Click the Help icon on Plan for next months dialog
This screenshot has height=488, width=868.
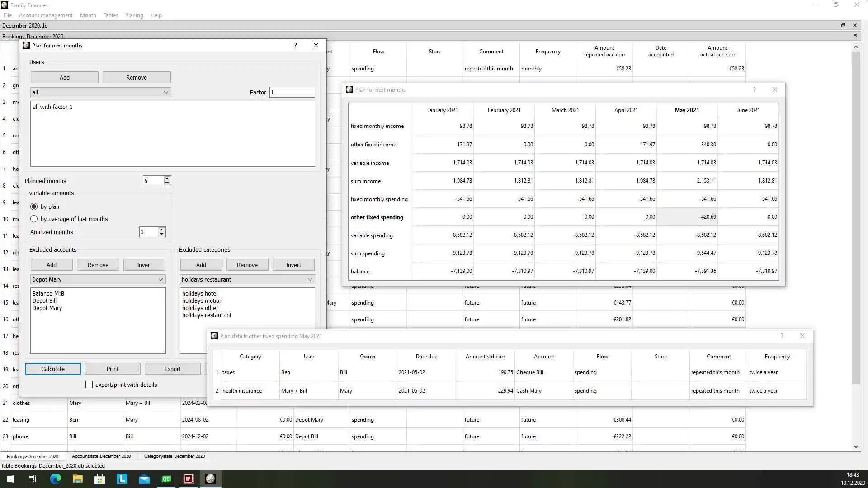pyautogui.click(x=295, y=45)
